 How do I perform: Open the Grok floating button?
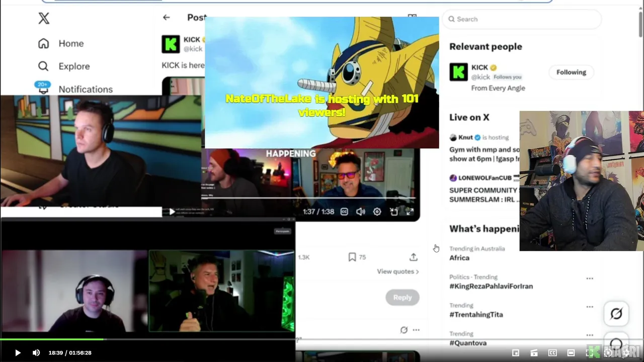616,314
